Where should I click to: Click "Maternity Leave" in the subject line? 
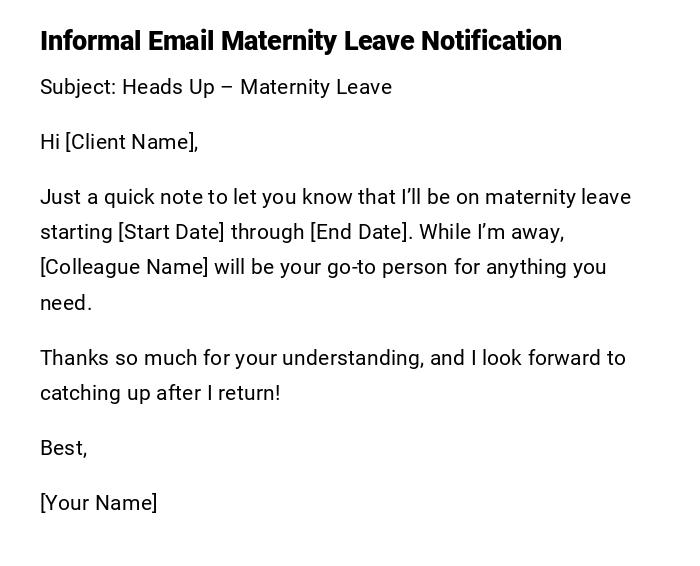coord(316,87)
